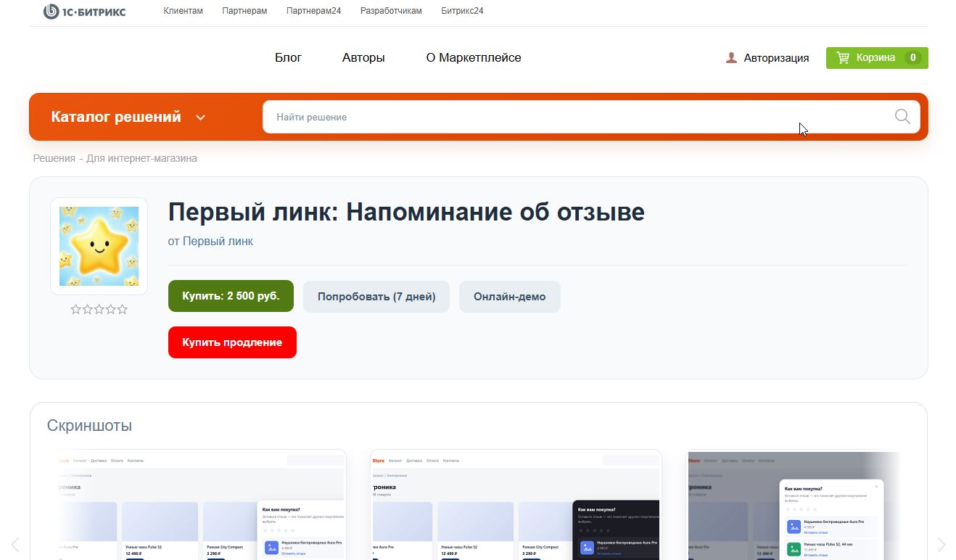Open the dark-popup second screenshot thumbnail

point(516,505)
